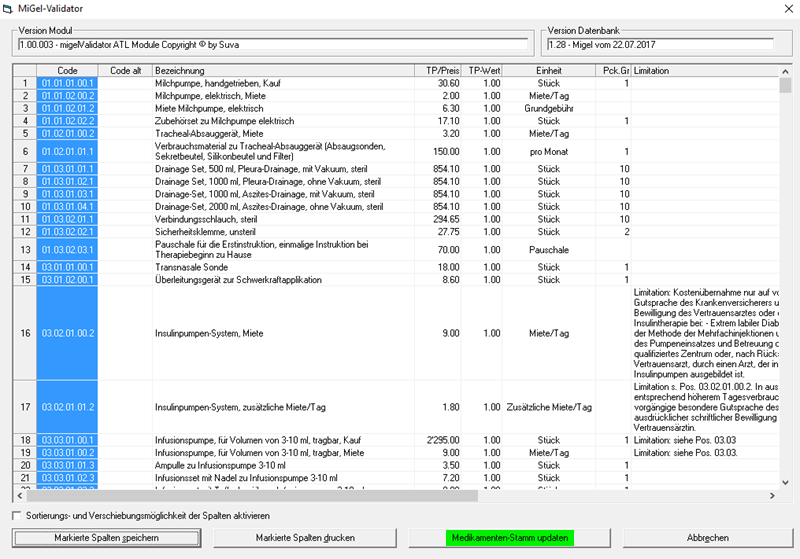Select code cell 01.02.01.01.1
The height and width of the screenshot is (559, 800).
(x=67, y=151)
